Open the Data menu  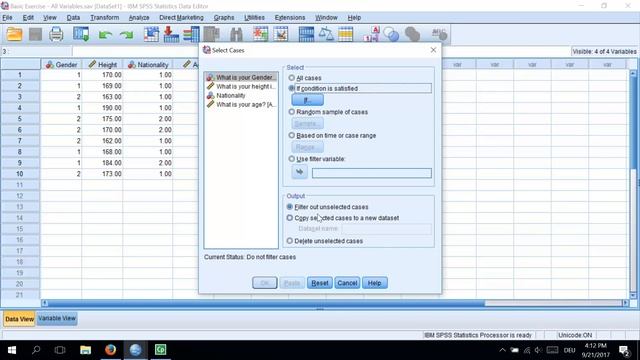point(73,18)
